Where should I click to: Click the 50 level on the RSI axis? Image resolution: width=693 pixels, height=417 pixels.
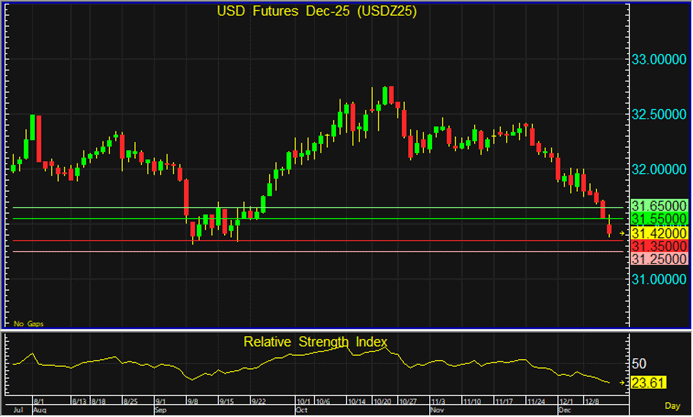[639, 363]
